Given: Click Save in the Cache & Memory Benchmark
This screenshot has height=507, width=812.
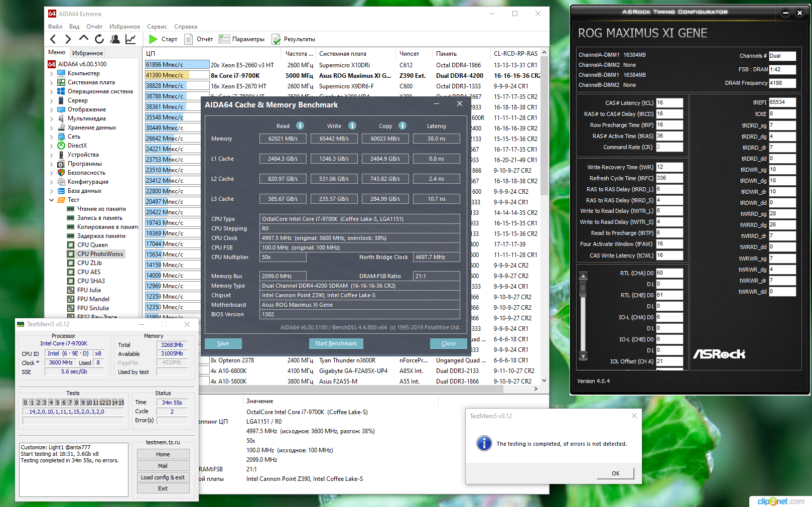Looking at the screenshot, I should (223, 343).
